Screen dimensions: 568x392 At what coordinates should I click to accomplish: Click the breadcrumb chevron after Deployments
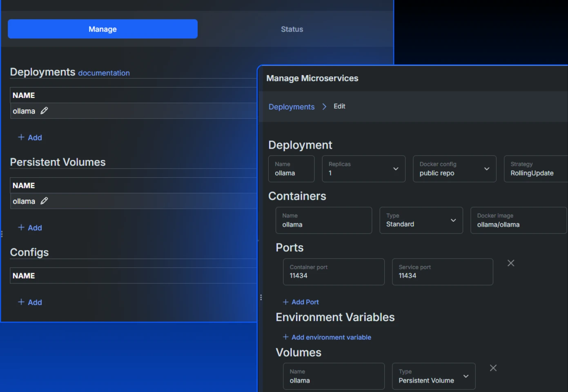point(324,107)
